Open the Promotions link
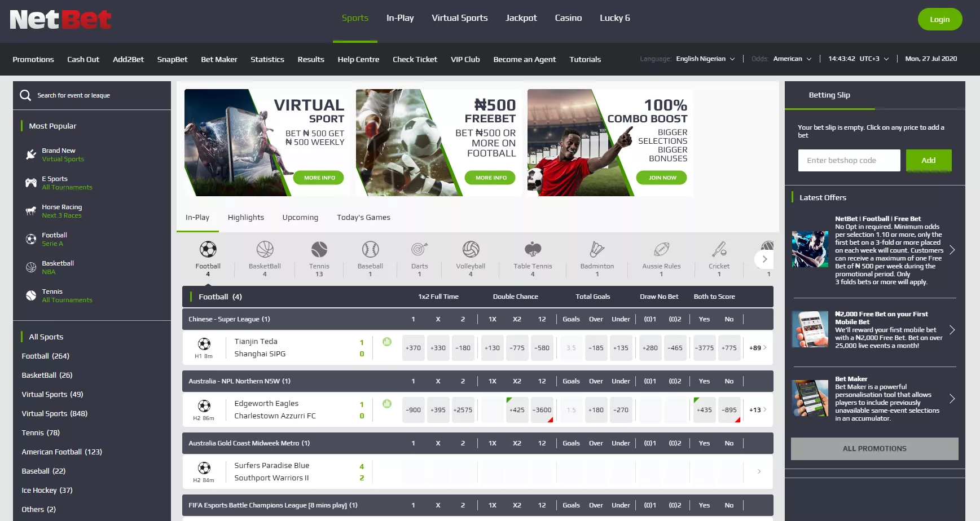 pyautogui.click(x=33, y=59)
